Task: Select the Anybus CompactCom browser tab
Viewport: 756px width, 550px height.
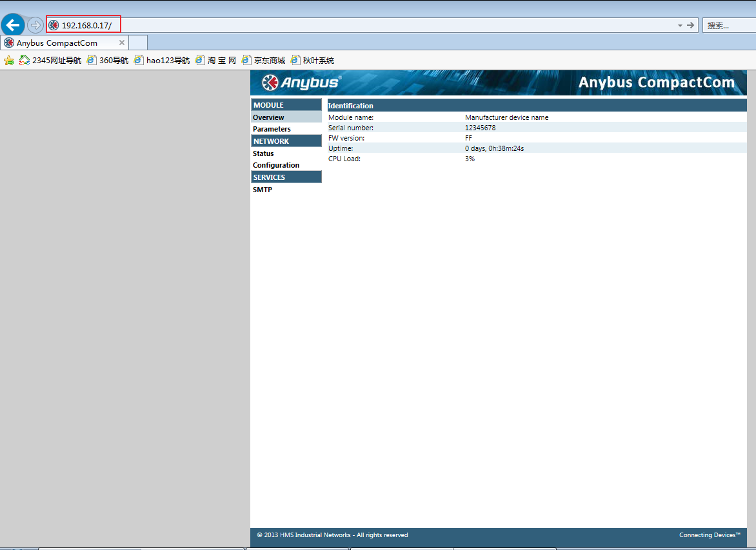Action: pyautogui.click(x=64, y=43)
